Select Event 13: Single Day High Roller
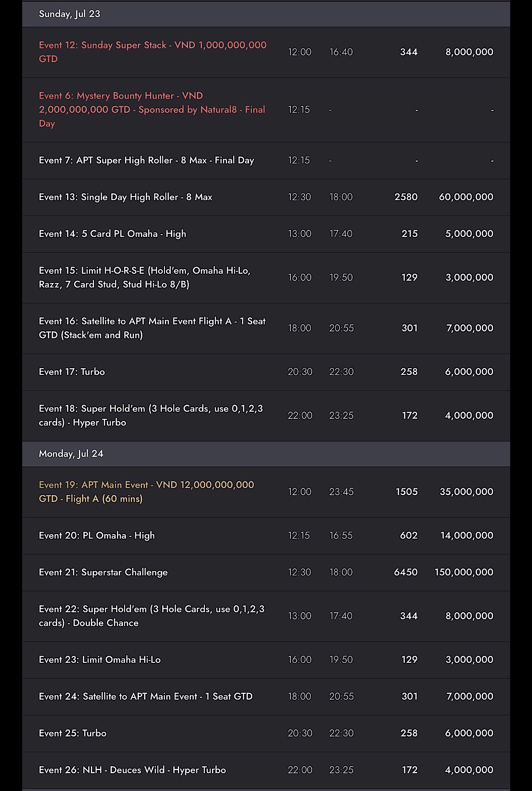 [x=125, y=197]
